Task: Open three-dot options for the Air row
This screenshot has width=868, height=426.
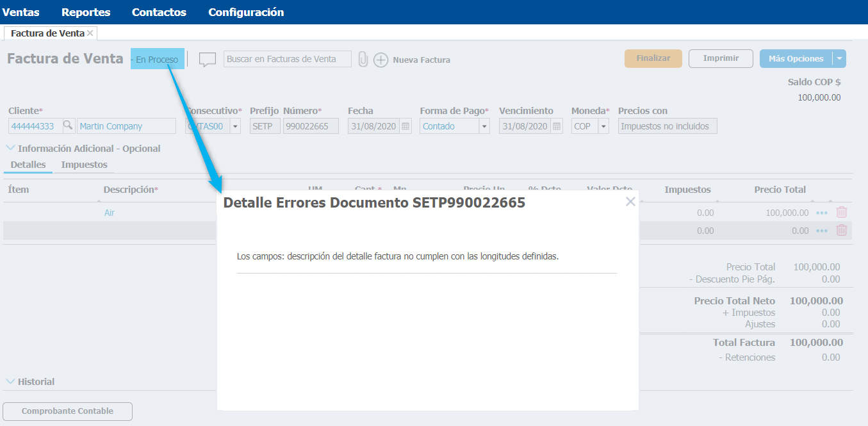Action: pos(822,213)
